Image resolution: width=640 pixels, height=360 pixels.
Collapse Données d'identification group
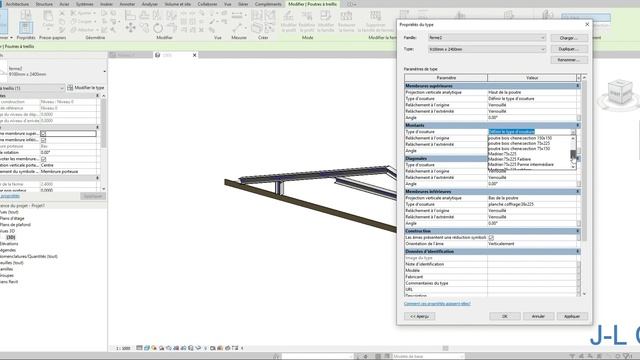tap(578, 251)
